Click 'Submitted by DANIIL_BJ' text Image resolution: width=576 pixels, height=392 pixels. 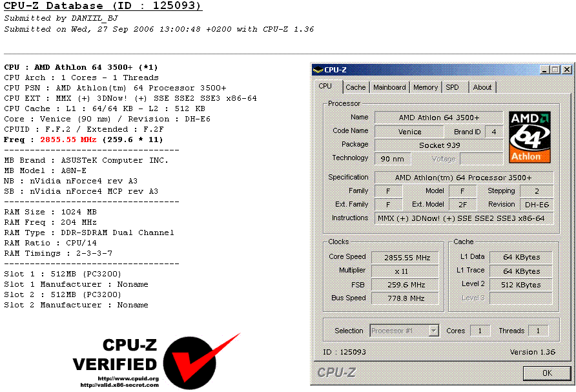(61, 18)
